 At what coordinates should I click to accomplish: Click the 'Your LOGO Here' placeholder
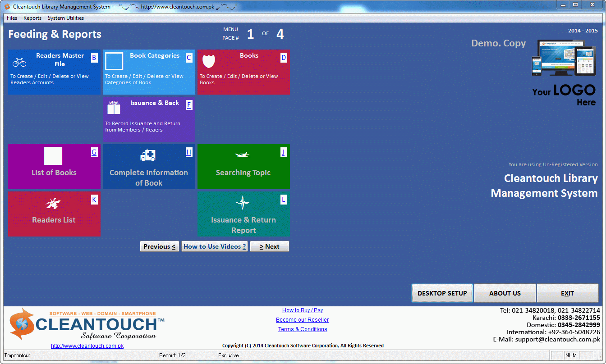564,96
